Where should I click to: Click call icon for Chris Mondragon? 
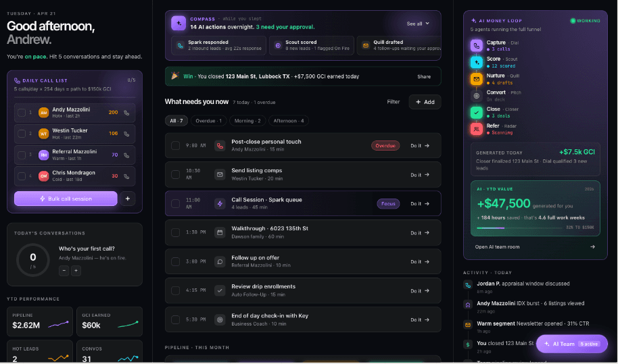click(x=126, y=176)
